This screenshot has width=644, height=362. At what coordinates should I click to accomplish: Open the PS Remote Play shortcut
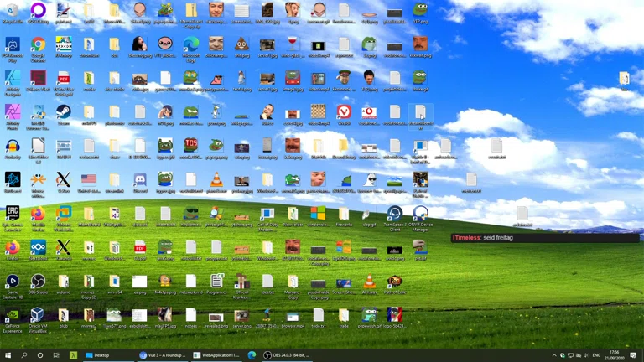coord(13,49)
